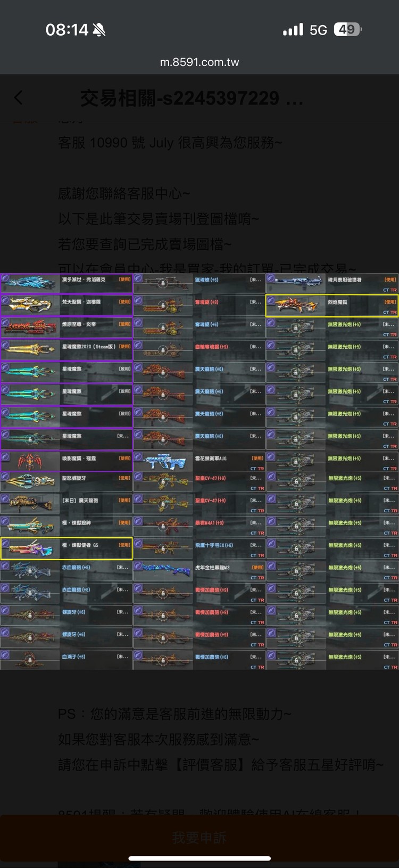Tap the [使用] tag on 極·煉獄使者 GS row
This screenshot has width=399, height=868.
[124, 545]
